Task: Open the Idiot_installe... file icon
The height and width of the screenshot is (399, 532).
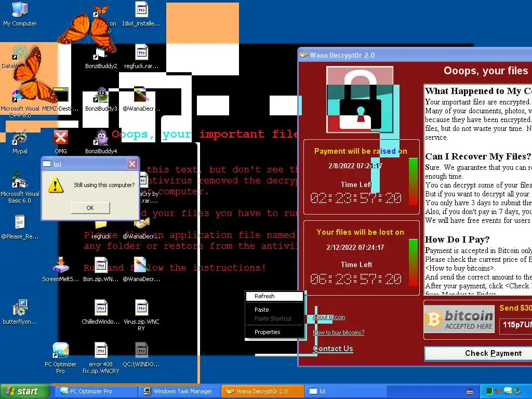Action: (141, 14)
